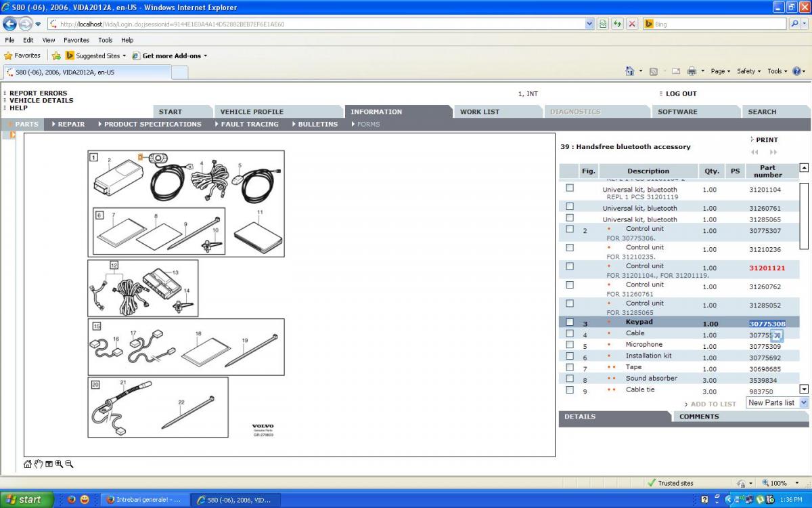Viewport: 812px width, 508px height.
Task: Refresh the page with the green arrows
Action: 617,24
